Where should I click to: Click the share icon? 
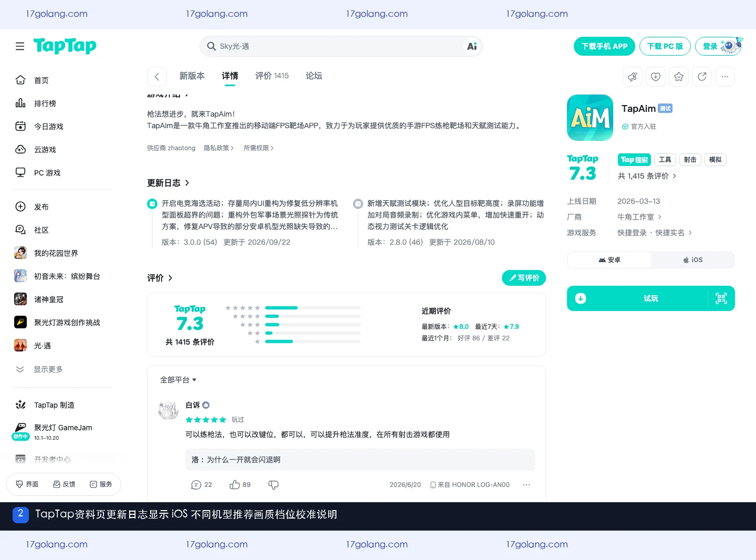702,77
